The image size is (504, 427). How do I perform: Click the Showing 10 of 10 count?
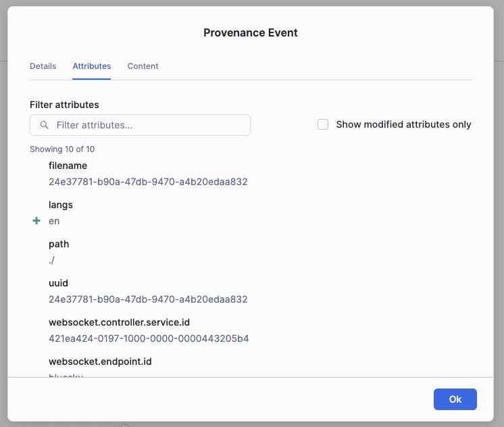[62, 149]
